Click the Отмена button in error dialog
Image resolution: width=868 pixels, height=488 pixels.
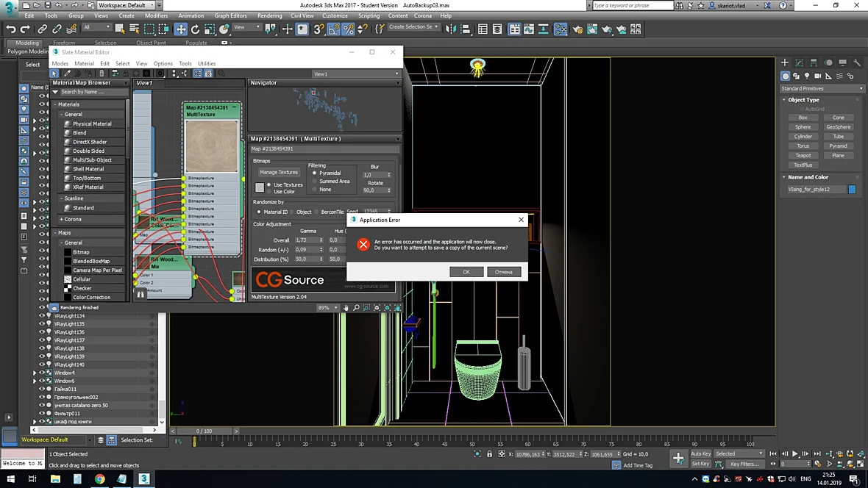pos(504,272)
